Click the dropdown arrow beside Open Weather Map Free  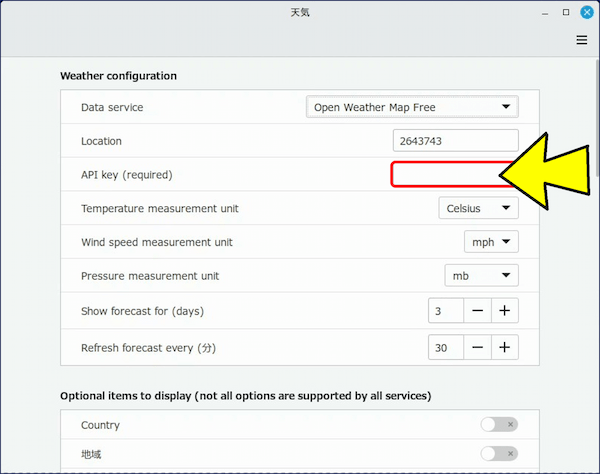(506, 107)
